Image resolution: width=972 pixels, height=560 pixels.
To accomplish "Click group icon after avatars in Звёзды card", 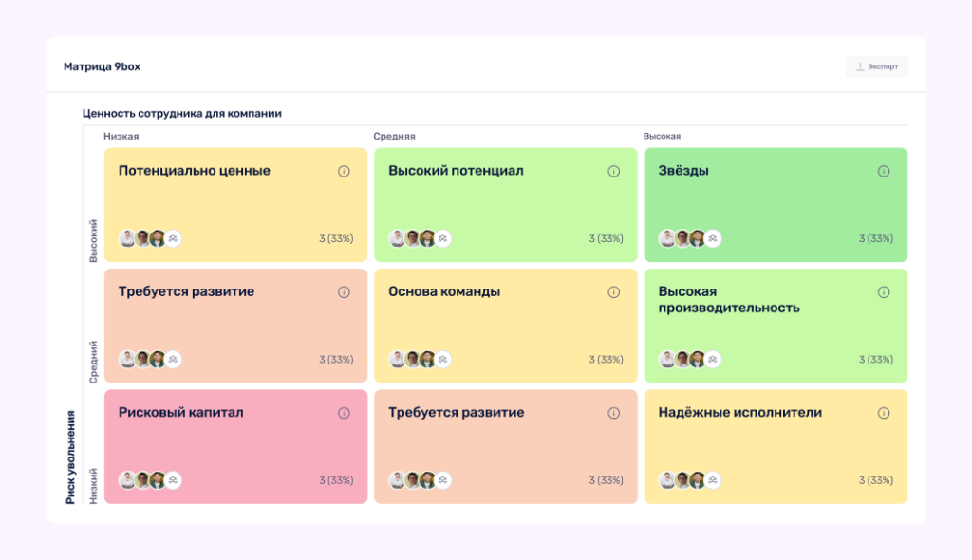I will 713,239.
